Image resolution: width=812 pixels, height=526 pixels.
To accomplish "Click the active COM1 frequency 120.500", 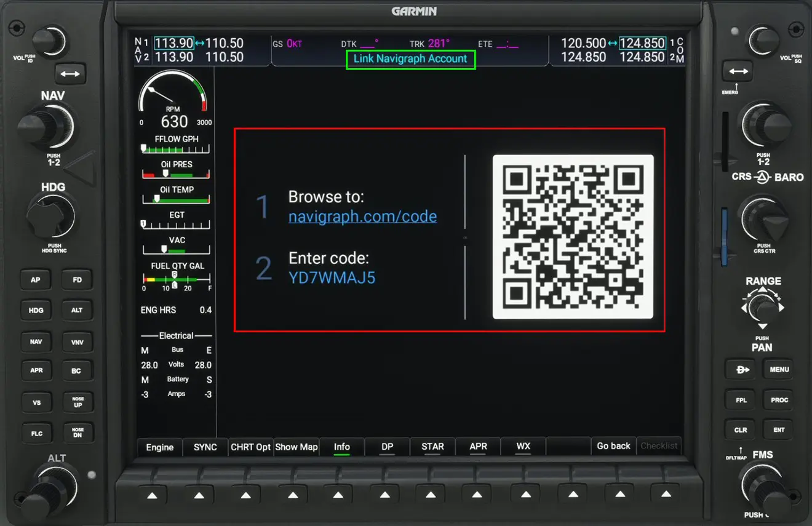I will coord(583,43).
